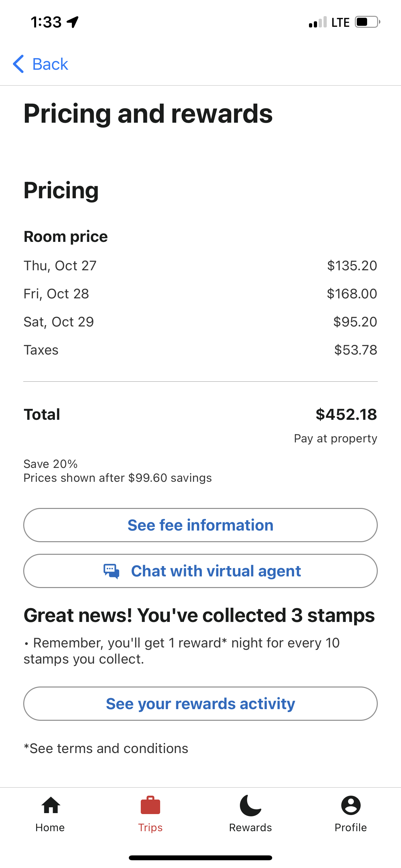Tap the Home house icon

tap(51, 805)
